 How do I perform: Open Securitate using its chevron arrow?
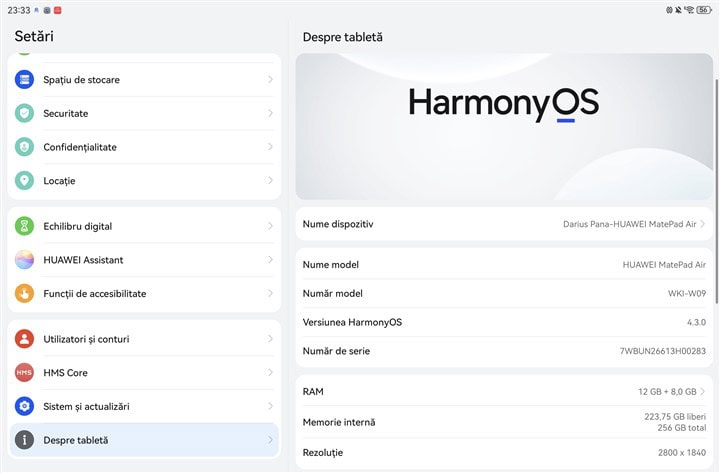[x=270, y=113]
